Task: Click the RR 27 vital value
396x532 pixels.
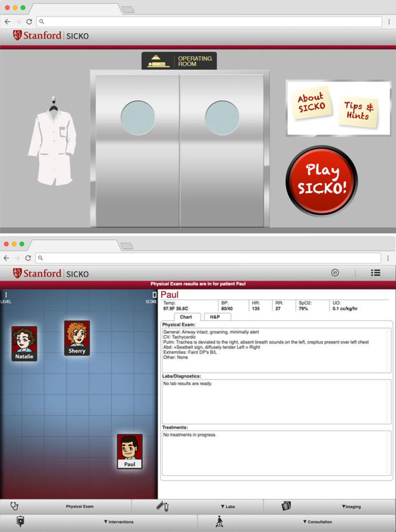Action: coord(278,308)
